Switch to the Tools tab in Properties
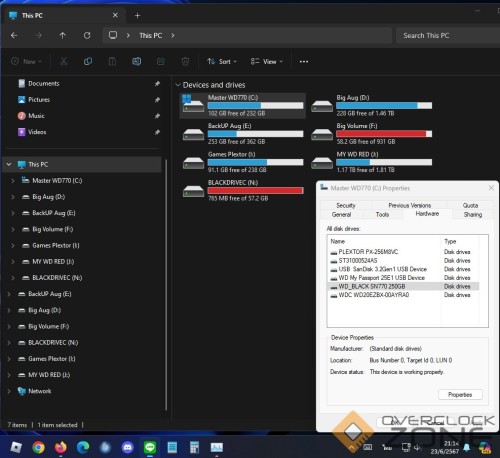This screenshot has height=458, width=500. [382, 215]
